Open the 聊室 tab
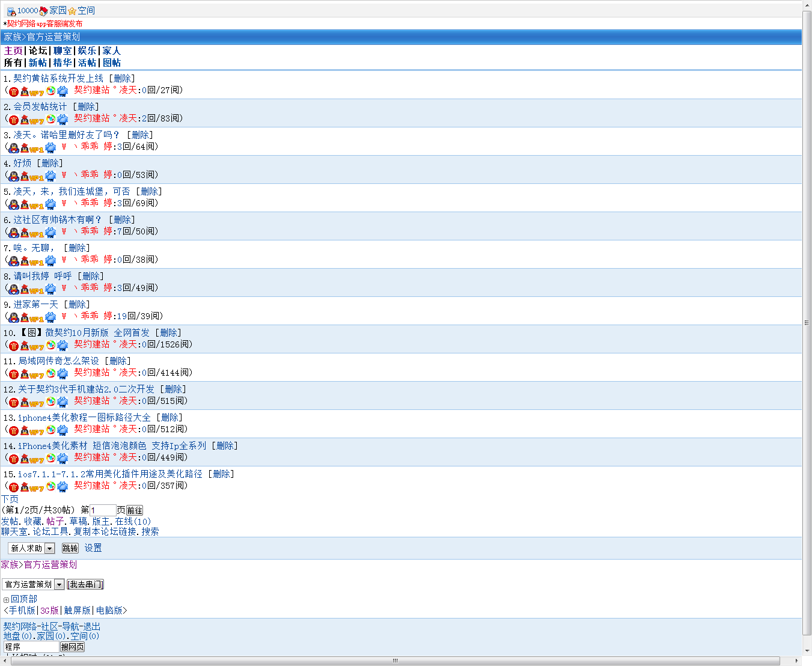 63,51
